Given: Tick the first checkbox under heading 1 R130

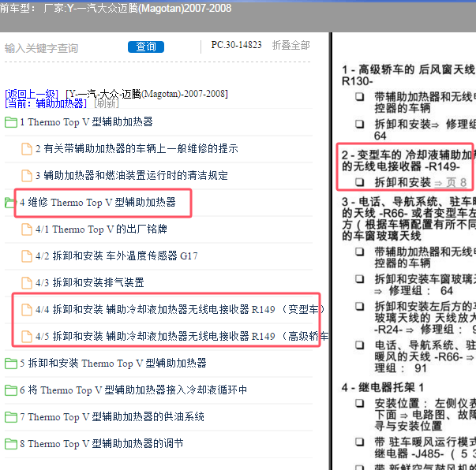Looking at the screenshot, I should point(360,97).
